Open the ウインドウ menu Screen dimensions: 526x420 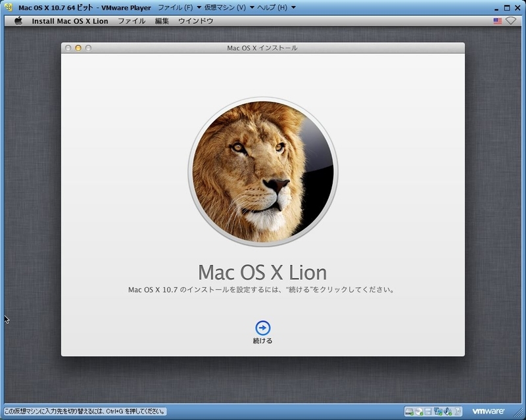tap(195, 21)
